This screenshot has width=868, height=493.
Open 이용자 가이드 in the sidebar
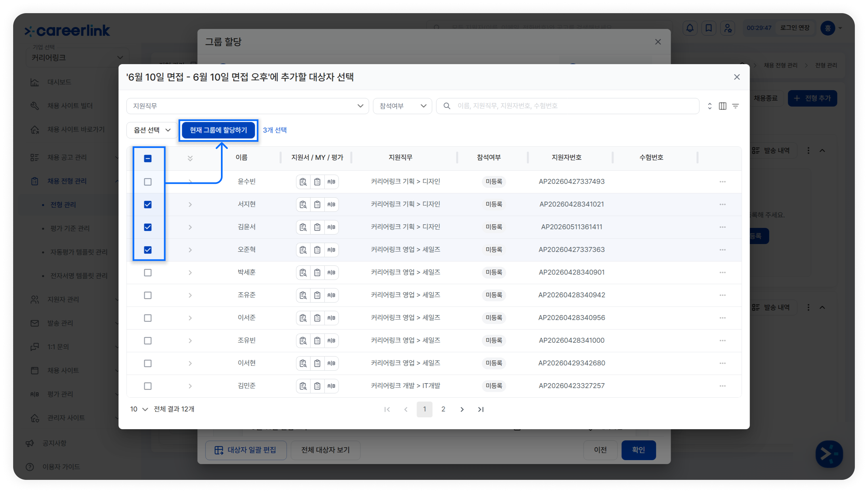pyautogui.click(x=61, y=467)
